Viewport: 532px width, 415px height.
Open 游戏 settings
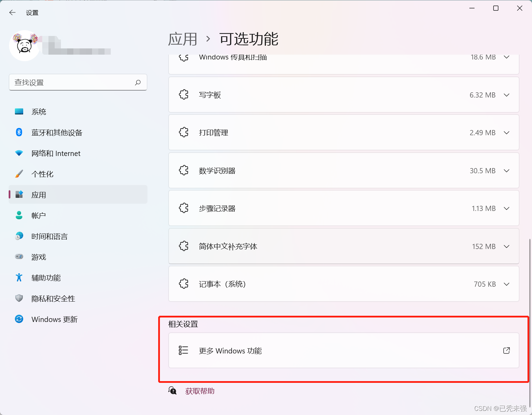click(x=78, y=257)
